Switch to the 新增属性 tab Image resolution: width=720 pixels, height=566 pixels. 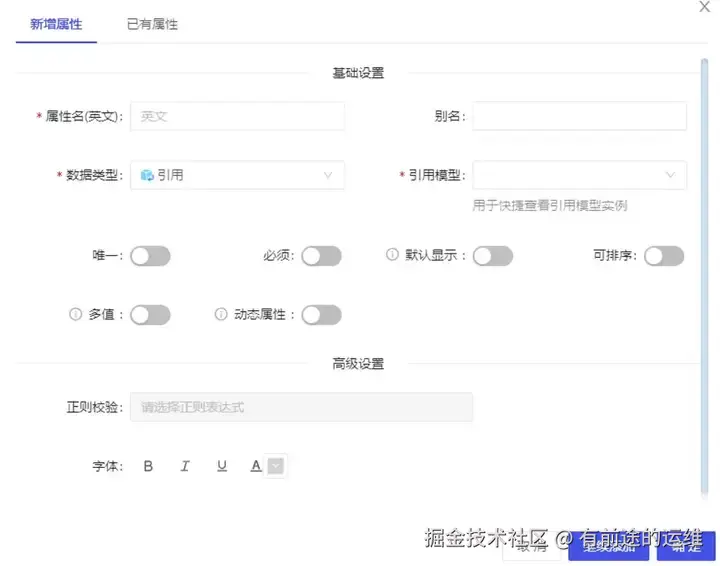(x=56, y=24)
